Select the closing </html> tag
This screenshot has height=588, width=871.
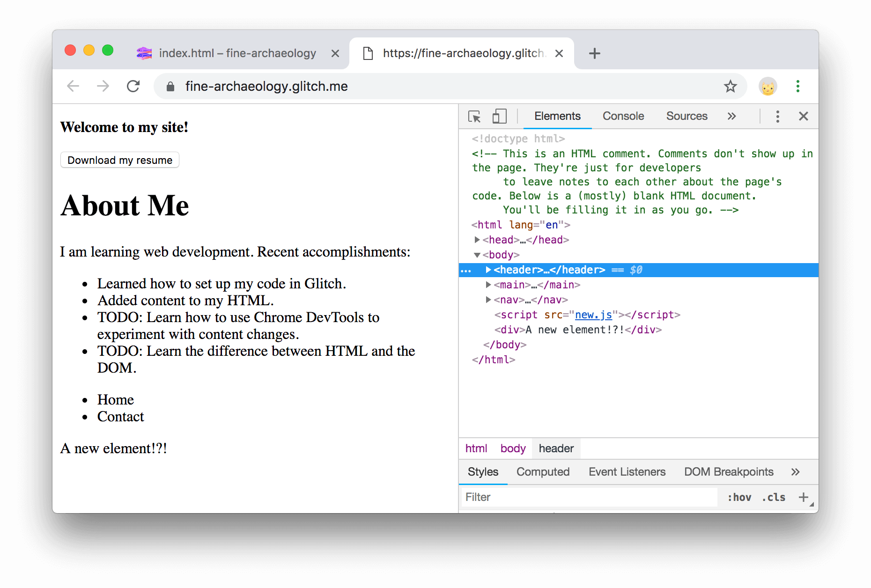(494, 360)
